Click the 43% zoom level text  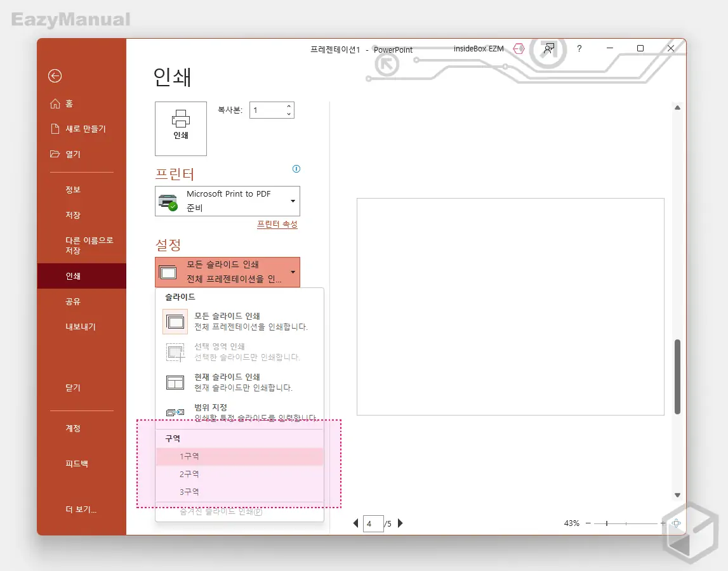tap(571, 523)
